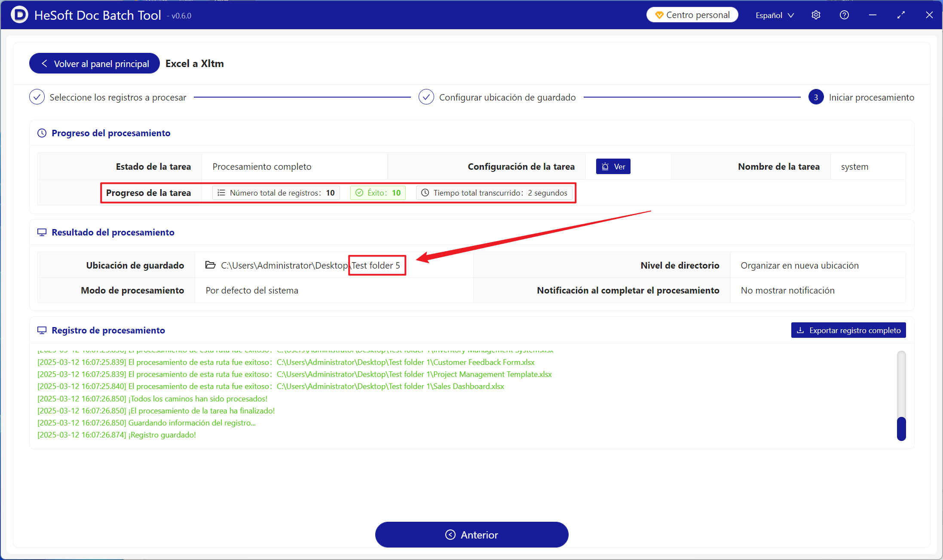Click the Número total de registros: 10 badge
Image resolution: width=943 pixels, height=560 pixels.
click(276, 193)
